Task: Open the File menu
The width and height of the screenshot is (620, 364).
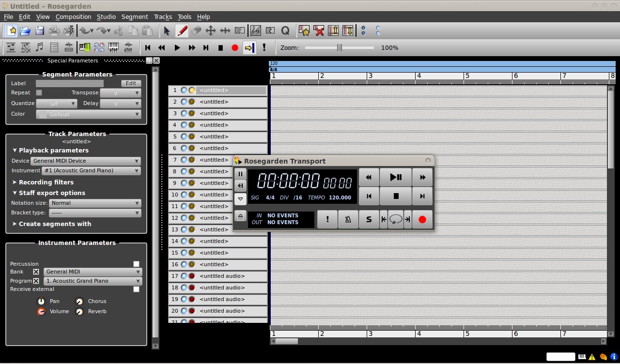Action: pyautogui.click(x=8, y=16)
